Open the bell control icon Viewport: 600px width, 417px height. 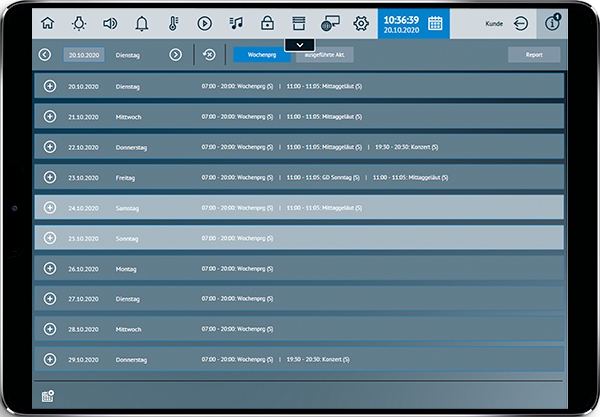(142, 24)
